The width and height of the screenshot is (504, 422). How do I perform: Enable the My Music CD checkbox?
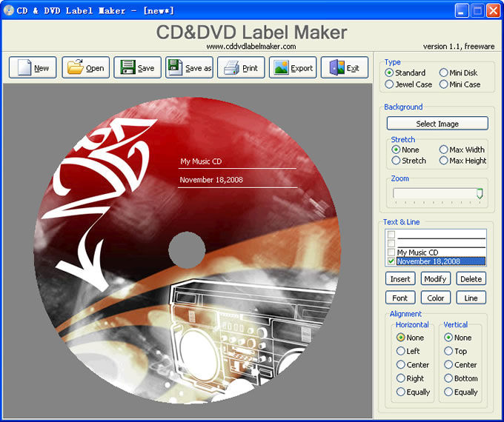(x=391, y=252)
